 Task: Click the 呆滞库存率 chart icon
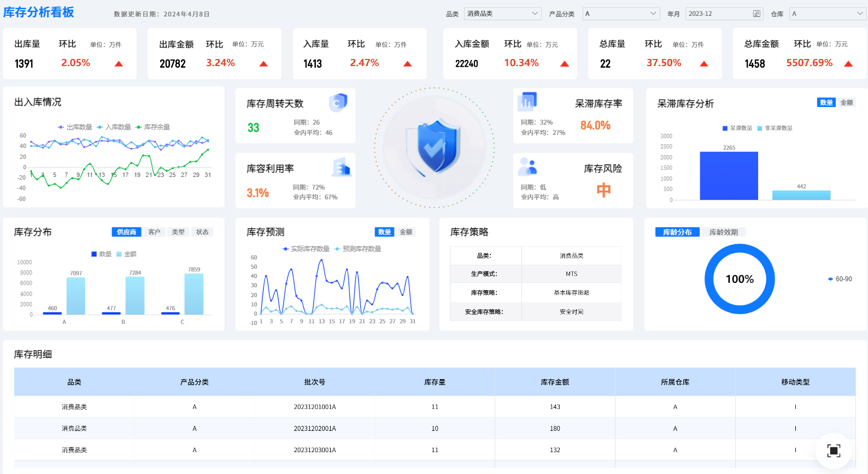point(527,102)
